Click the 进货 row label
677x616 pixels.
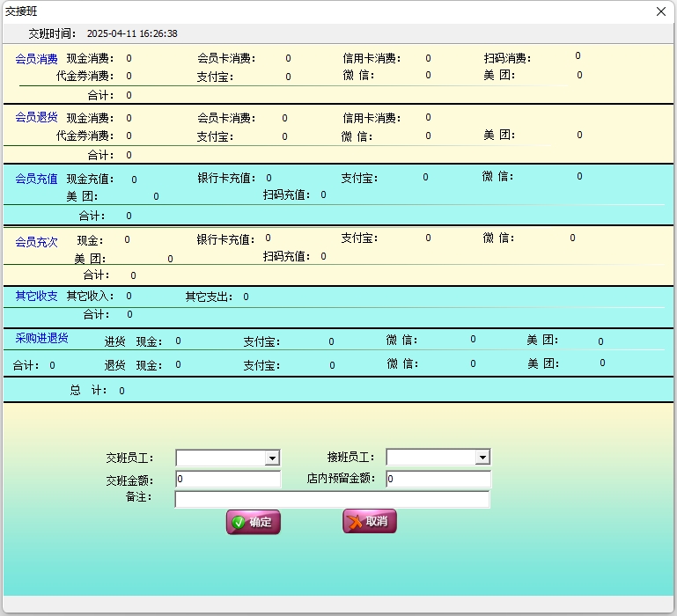click(x=114, y=342)
